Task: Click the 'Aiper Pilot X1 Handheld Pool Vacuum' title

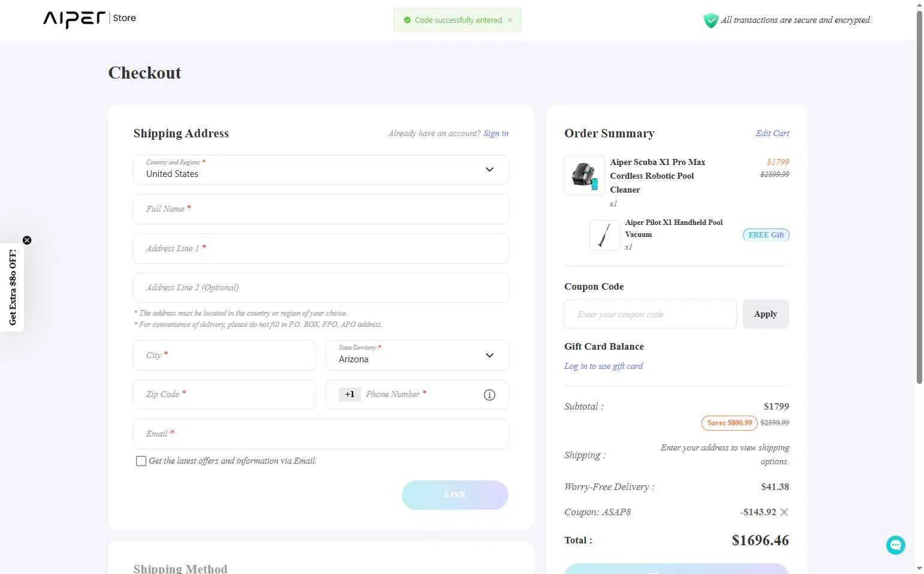Action: pos(674,229)
